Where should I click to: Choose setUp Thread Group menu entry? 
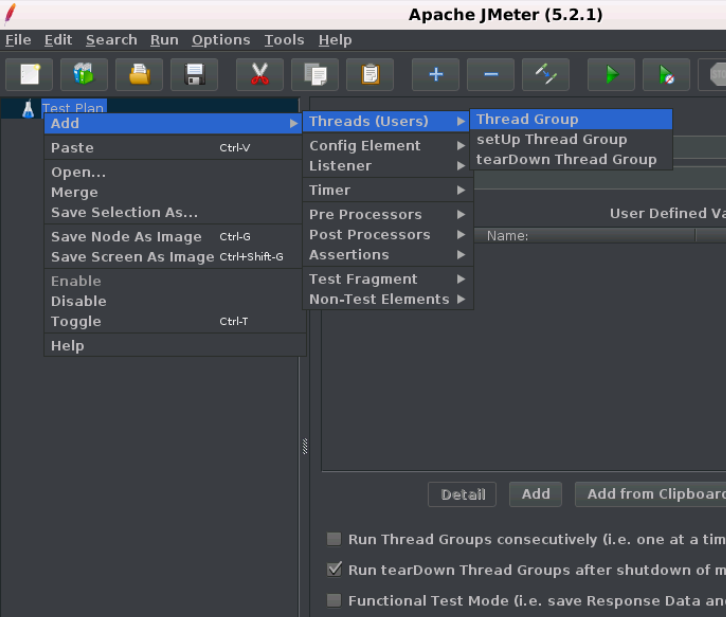571,139
